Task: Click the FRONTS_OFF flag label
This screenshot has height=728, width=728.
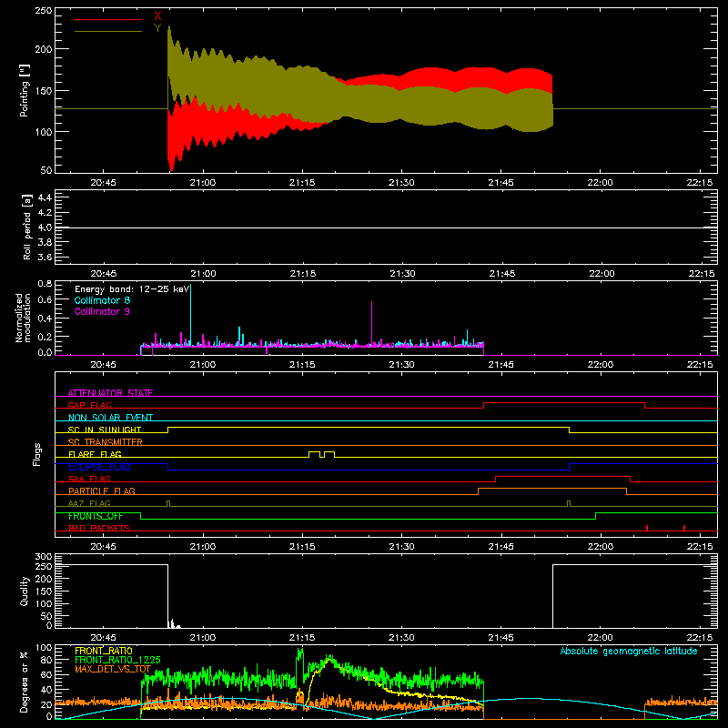Action: click(x=96, y=516)
